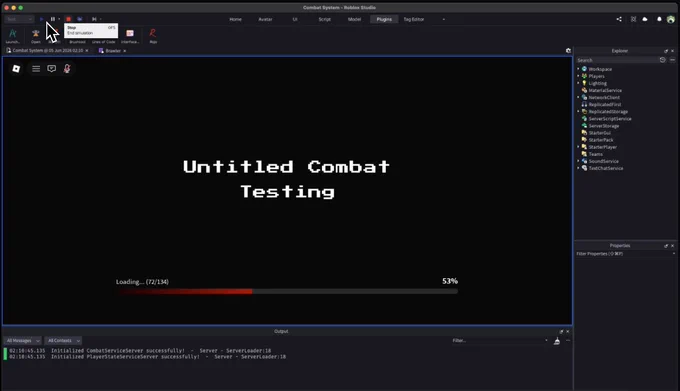Open the Tag Editor tab

[x=414, y=19]
